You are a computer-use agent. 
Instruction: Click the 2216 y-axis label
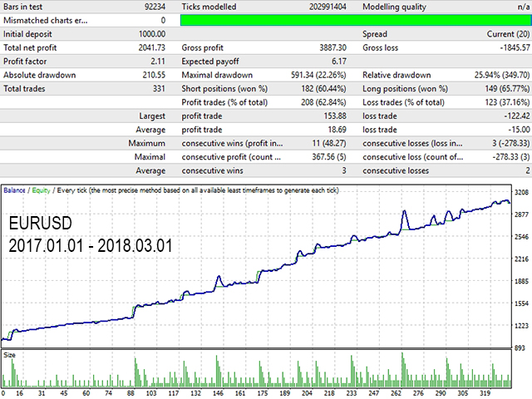pos(521,259)
